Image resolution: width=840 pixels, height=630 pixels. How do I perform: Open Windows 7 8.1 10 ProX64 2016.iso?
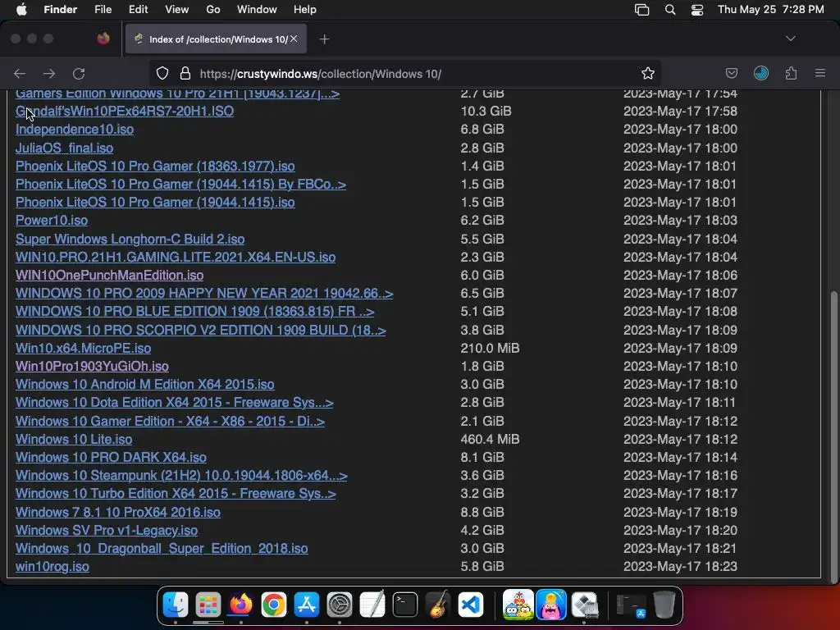point(118,512)
